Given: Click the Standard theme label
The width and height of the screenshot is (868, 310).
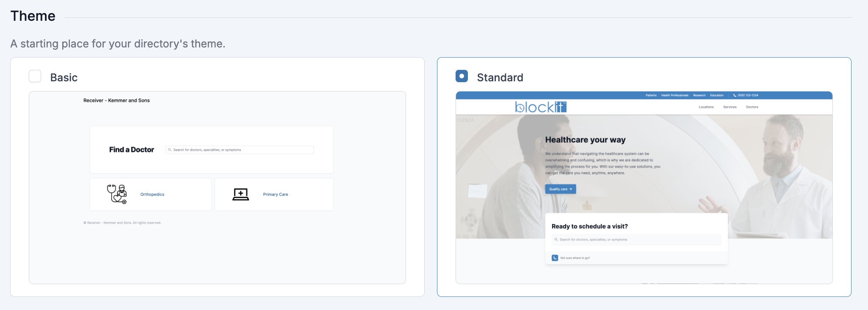Looking at the screenshot, I should point(500,77).
